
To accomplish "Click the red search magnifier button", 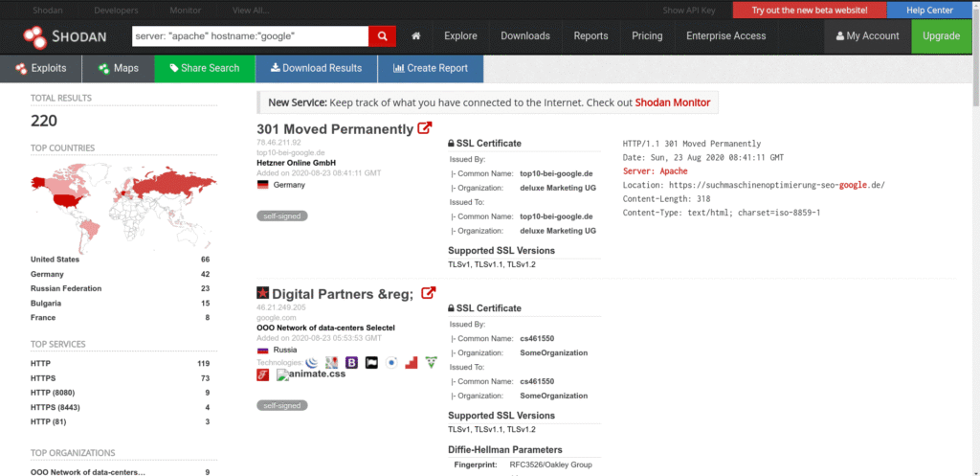I will [382, 36].
